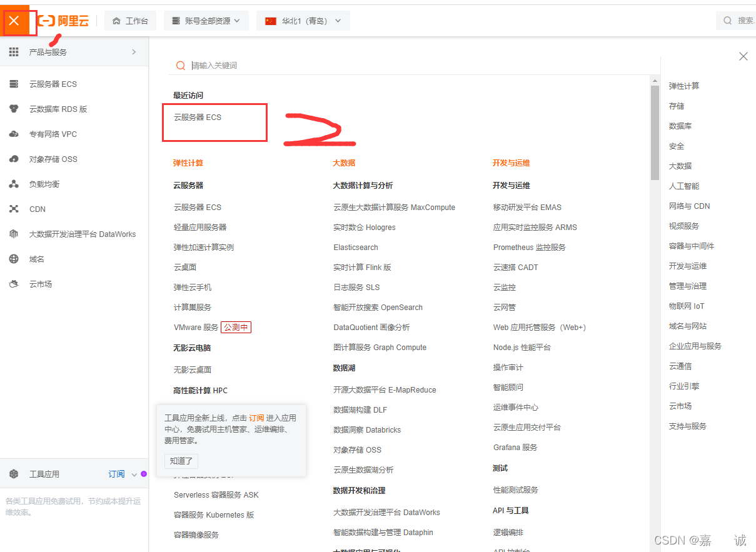
Task: Select 安全 from the right category list
Action: click(675, 145)
